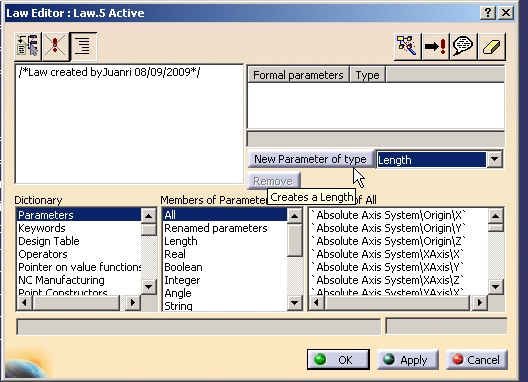Click Members of All list scroll up arrow
This screenshot has height=382, width=528.
coord(496,216)
